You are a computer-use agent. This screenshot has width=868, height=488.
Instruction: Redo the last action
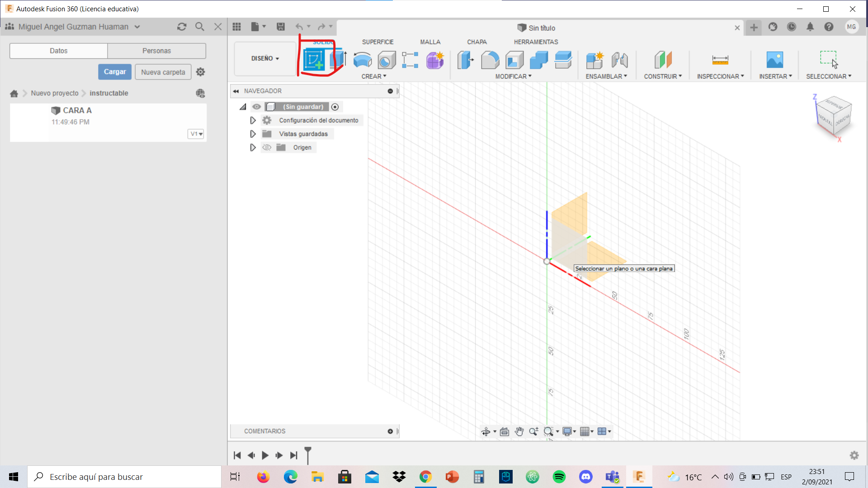point(321,27)
